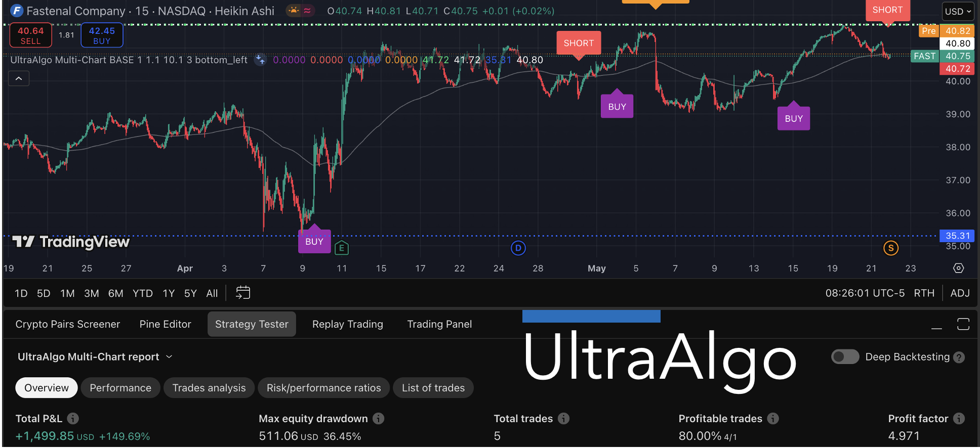Click the info icon next to Max equity drawdown
This screenshot has height=448, width=980.
[x=379, y=419]
